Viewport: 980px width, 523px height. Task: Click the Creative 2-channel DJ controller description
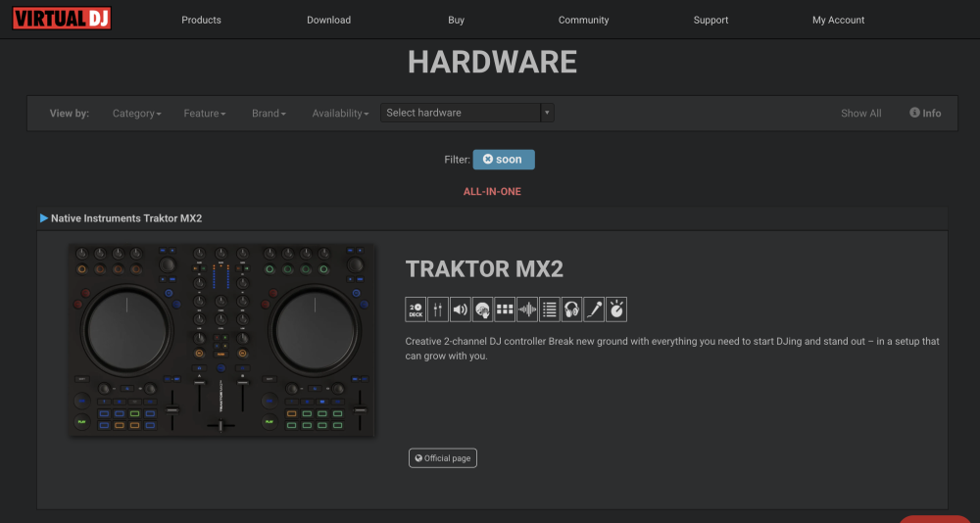pos(672,349)
